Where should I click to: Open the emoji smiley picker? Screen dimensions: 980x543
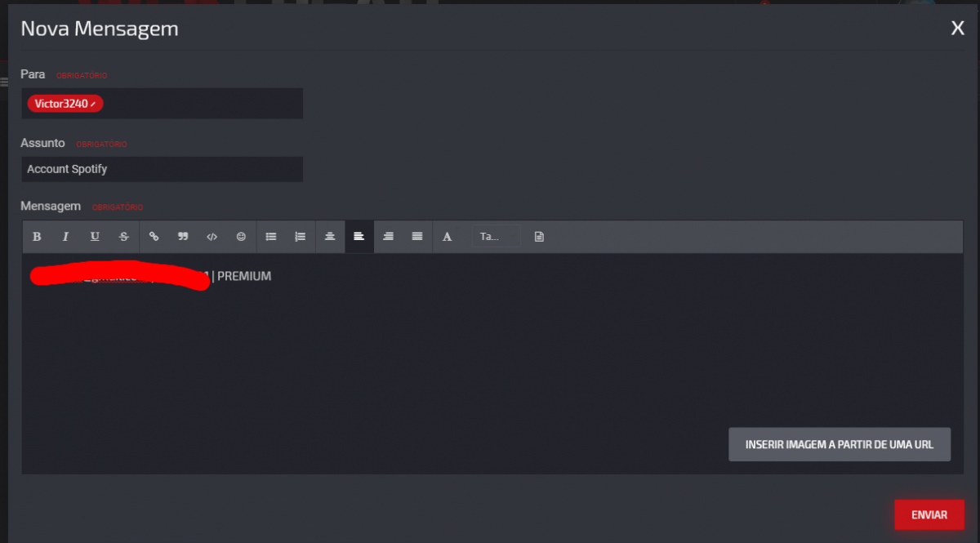point(241,237)
